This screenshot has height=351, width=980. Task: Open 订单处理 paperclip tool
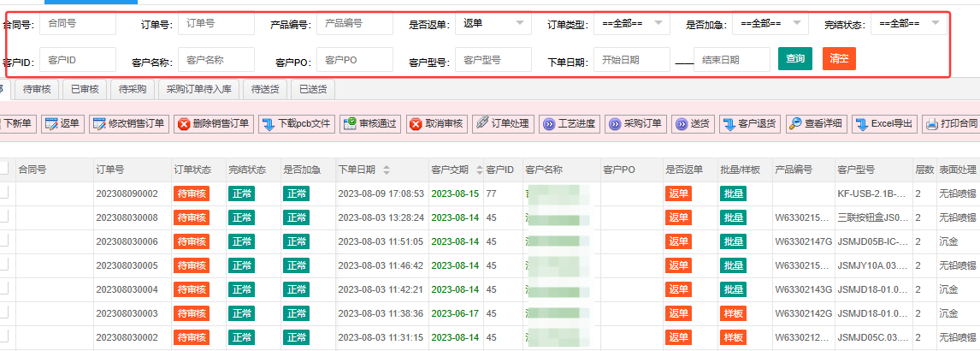pos(503,124)
